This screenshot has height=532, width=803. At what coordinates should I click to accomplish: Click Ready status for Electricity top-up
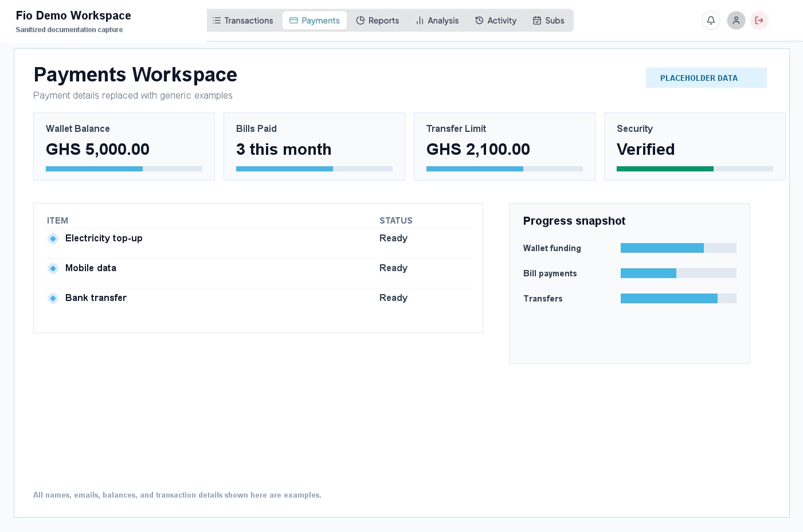pos(393,238)
